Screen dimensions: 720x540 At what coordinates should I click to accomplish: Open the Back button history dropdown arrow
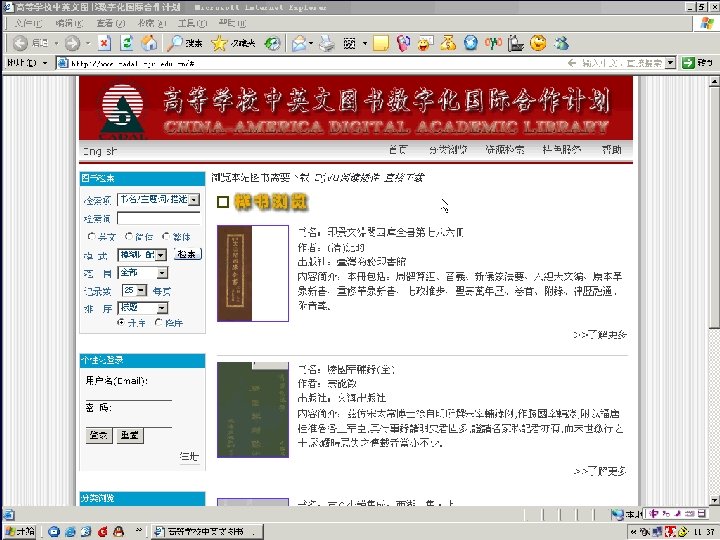click(56, 44)
